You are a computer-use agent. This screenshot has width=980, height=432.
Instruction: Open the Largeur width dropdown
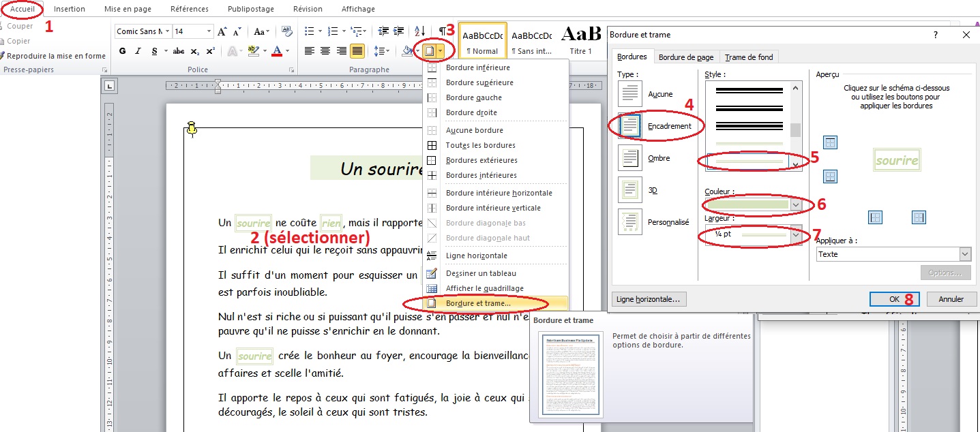click(796, 234)
